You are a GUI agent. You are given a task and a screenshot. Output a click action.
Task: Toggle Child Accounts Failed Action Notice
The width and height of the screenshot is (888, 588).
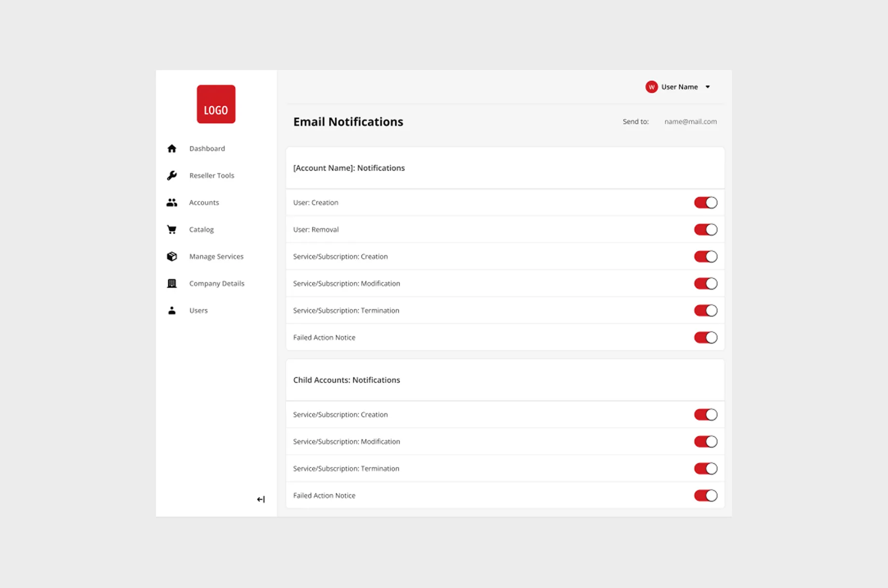pyautogui.click(x=705, y=495)
